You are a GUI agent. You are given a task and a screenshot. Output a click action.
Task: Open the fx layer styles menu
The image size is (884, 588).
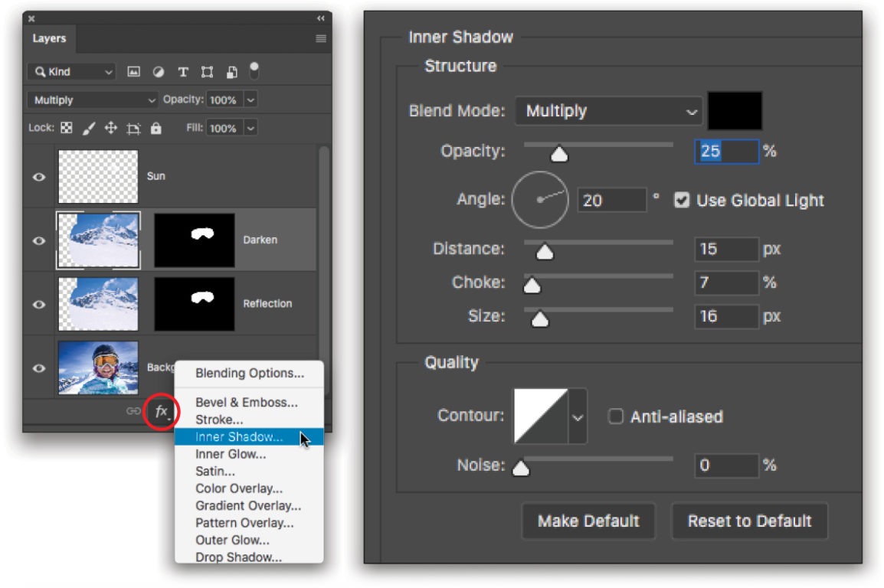160,412
